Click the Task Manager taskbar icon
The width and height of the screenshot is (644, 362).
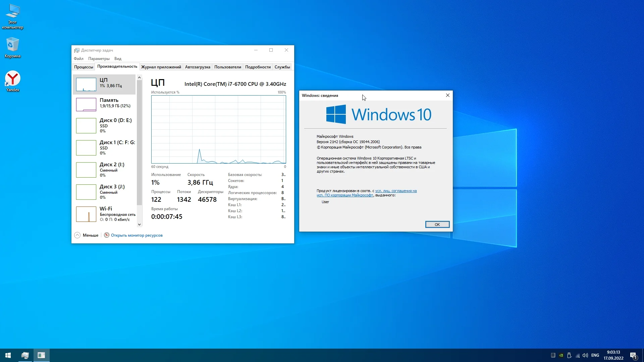[25, 355]
